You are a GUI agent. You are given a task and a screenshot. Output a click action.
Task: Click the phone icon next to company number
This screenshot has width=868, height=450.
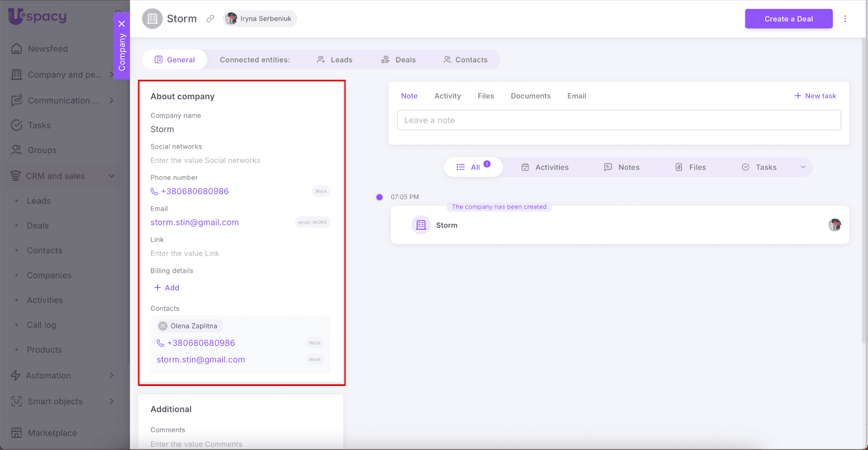click(x=154, y=192)
